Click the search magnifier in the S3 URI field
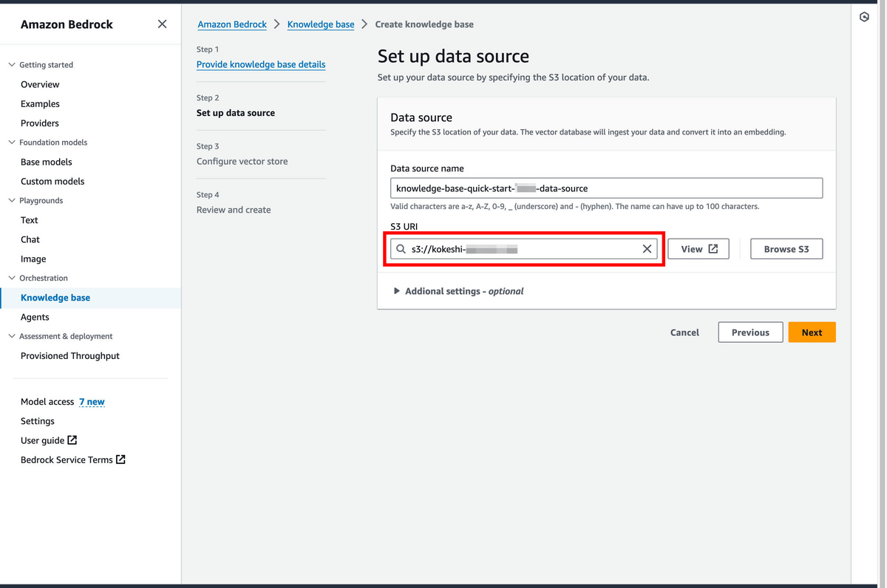The width and height of the screenshot is (887, 588). click(401, 250)
